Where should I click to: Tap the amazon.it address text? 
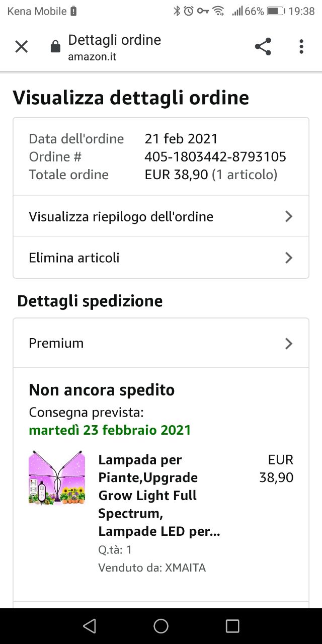(x=92, y=56)
